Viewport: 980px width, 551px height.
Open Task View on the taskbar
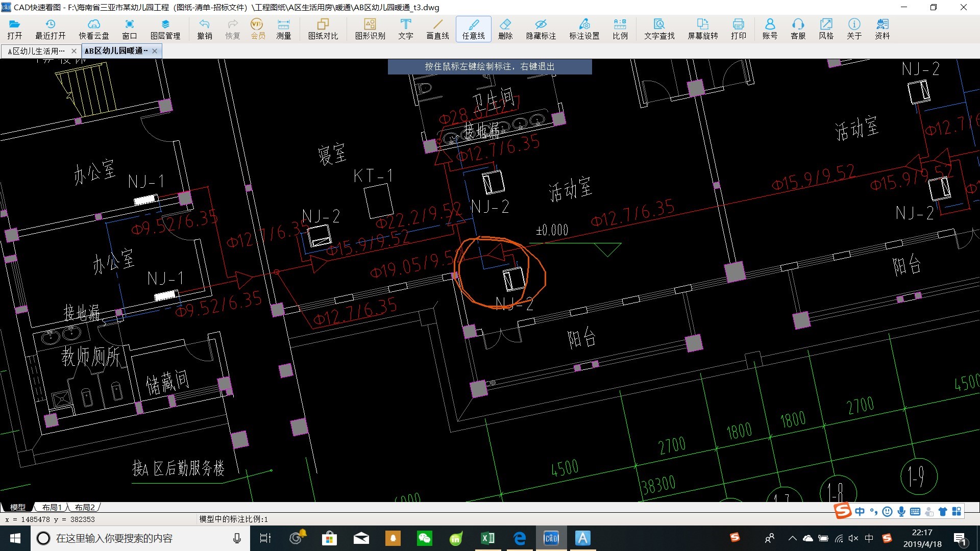coord(265,538)
